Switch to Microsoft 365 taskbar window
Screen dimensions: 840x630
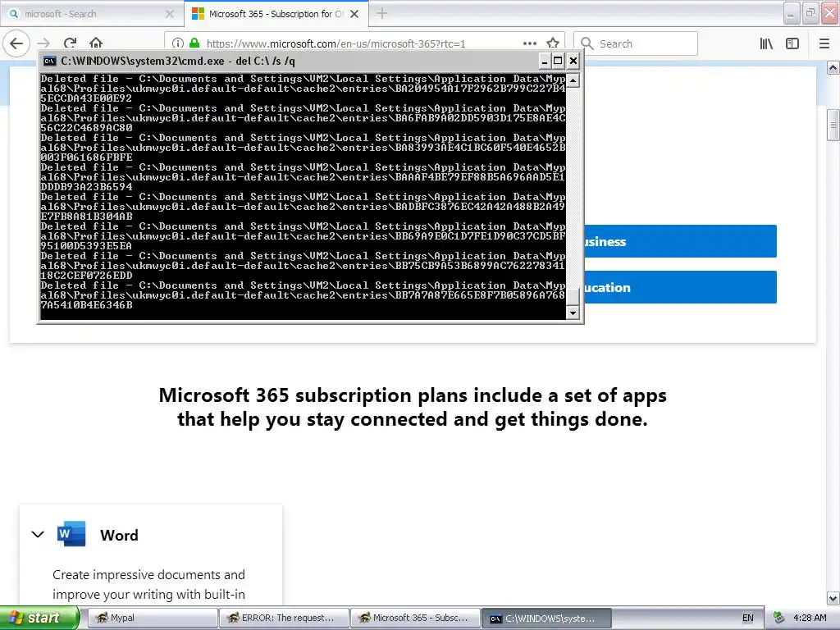tap(416, 618)
